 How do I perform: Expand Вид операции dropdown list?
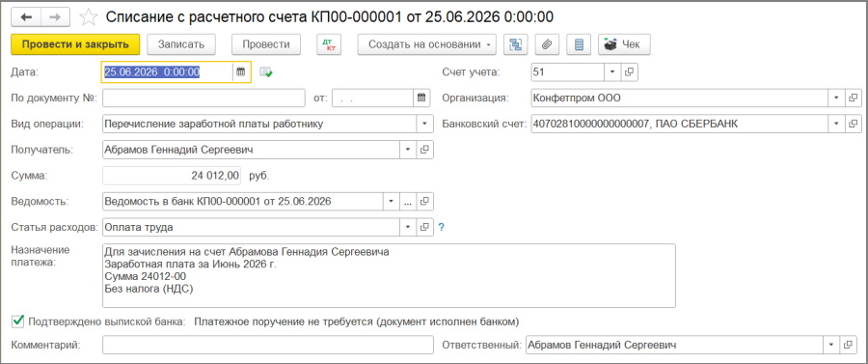[x=425, y=124]
